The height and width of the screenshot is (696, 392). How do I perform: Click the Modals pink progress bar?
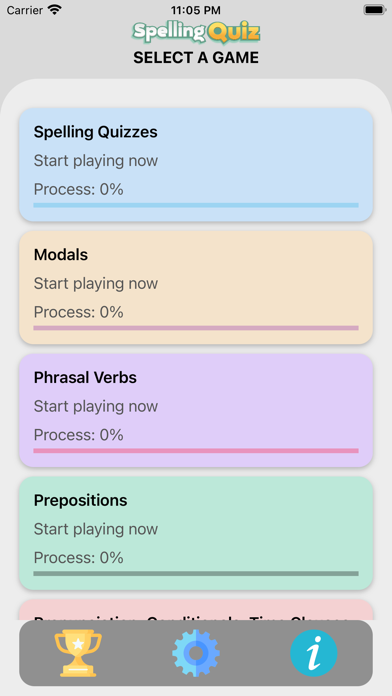coord(196,328)
